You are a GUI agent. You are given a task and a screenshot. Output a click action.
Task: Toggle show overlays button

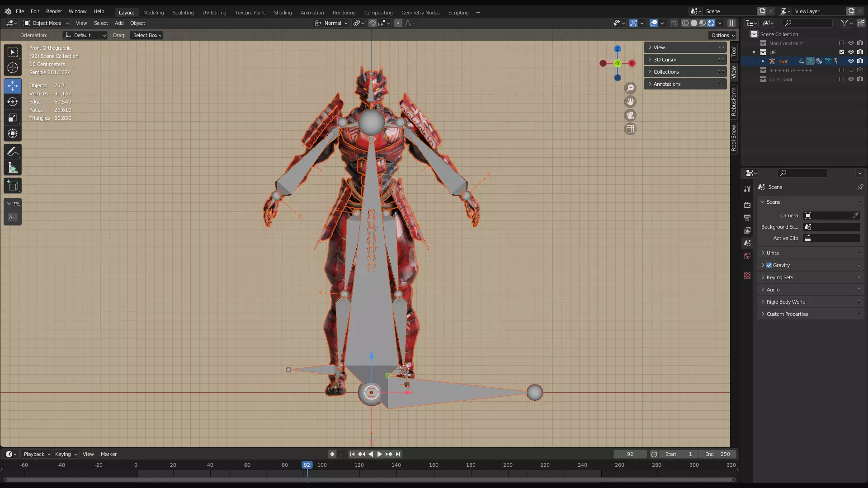tap(654, 23)
